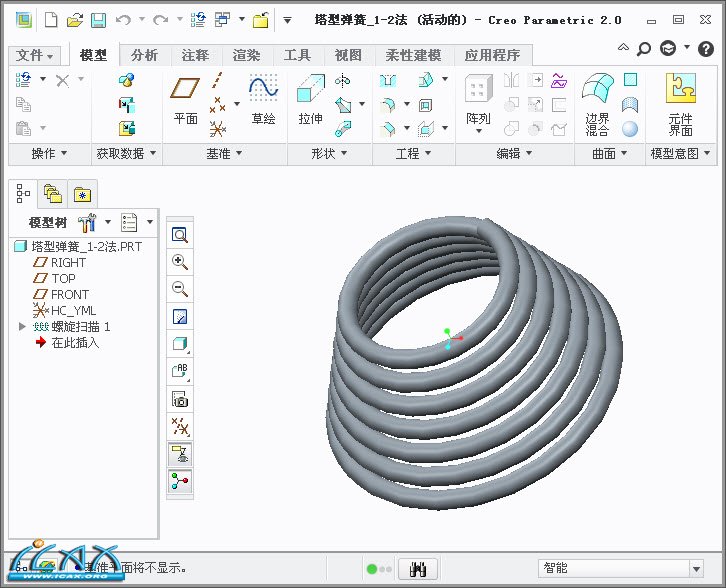Toggle annotation display AB icon

180,371
